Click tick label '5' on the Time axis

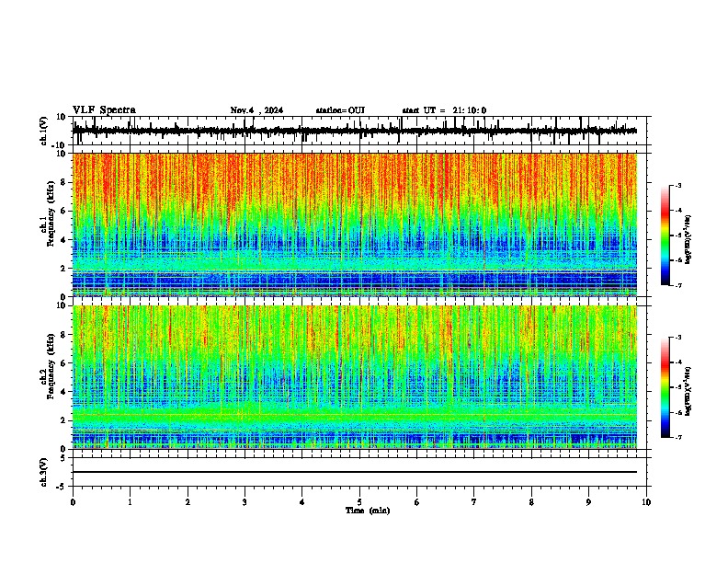pyautogui.click(x=359, y=502)
